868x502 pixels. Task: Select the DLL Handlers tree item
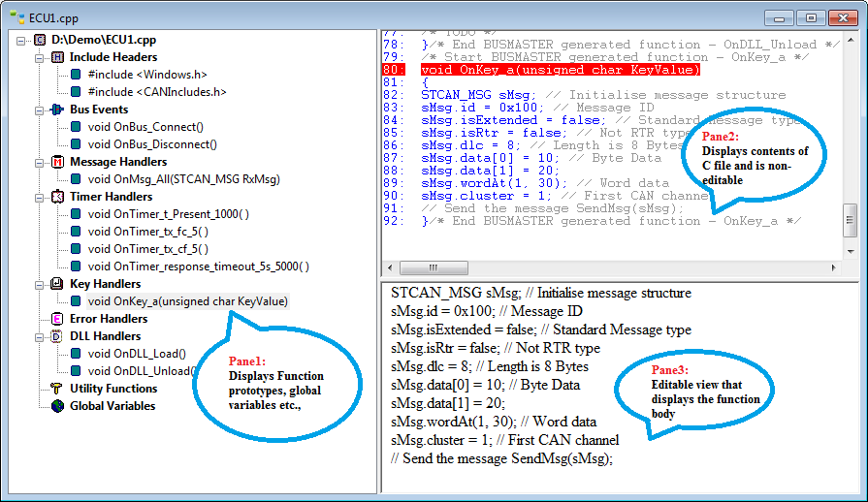coord(105,336)
